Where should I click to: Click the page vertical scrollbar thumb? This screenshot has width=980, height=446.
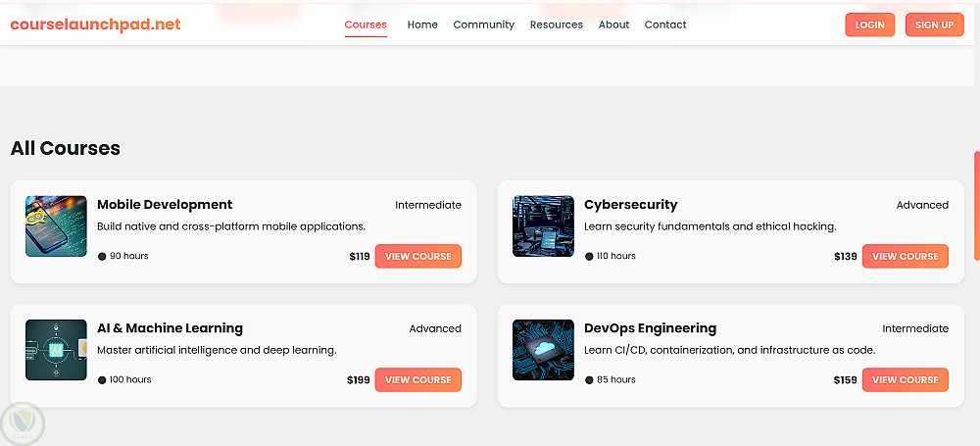point(976,204)
